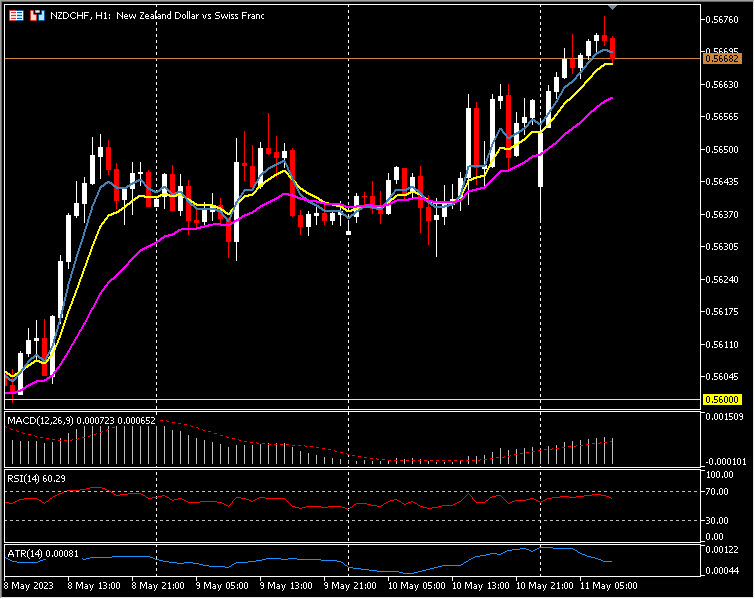Click the RSI 70.00 level scale label
Viewport: 755px width, 599px height.
[x=719, y=492]
